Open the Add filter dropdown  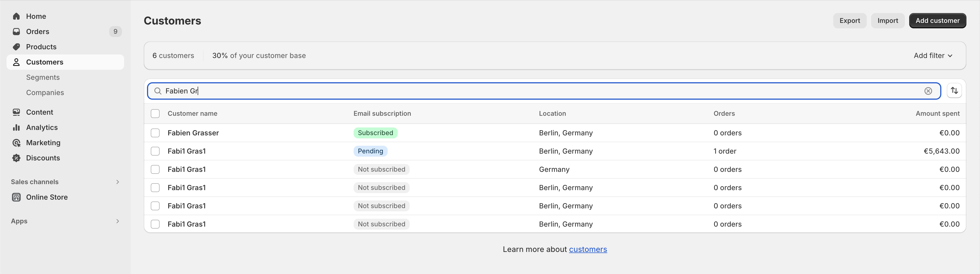click(x=933, y=56)
